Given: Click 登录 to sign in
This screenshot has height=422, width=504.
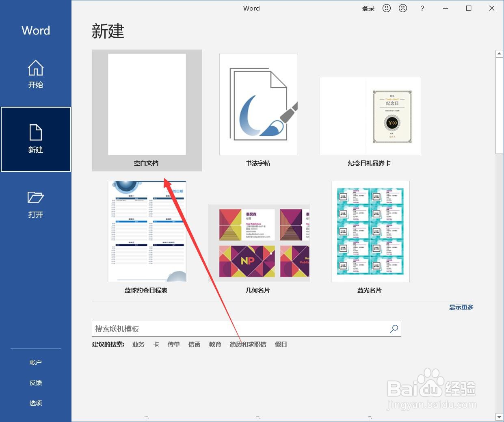Looking at the screenshot, I should [368, 8].
